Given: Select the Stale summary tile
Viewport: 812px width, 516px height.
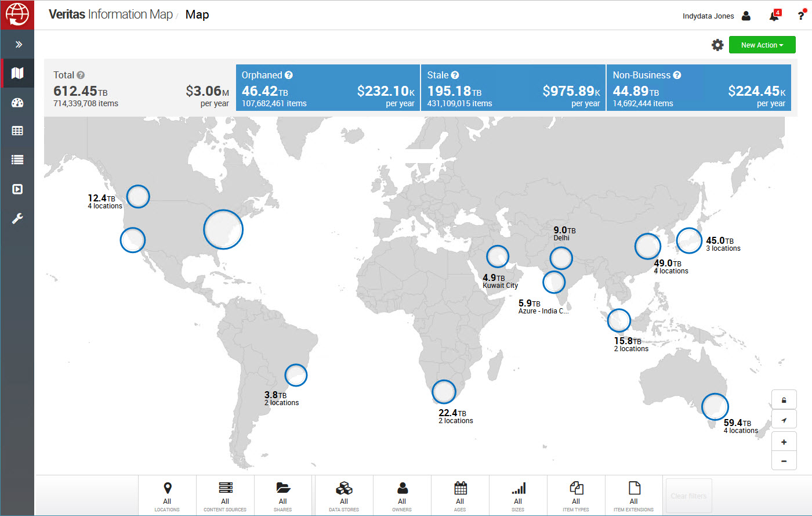Looking at the screenshot, I should point(513,88).
